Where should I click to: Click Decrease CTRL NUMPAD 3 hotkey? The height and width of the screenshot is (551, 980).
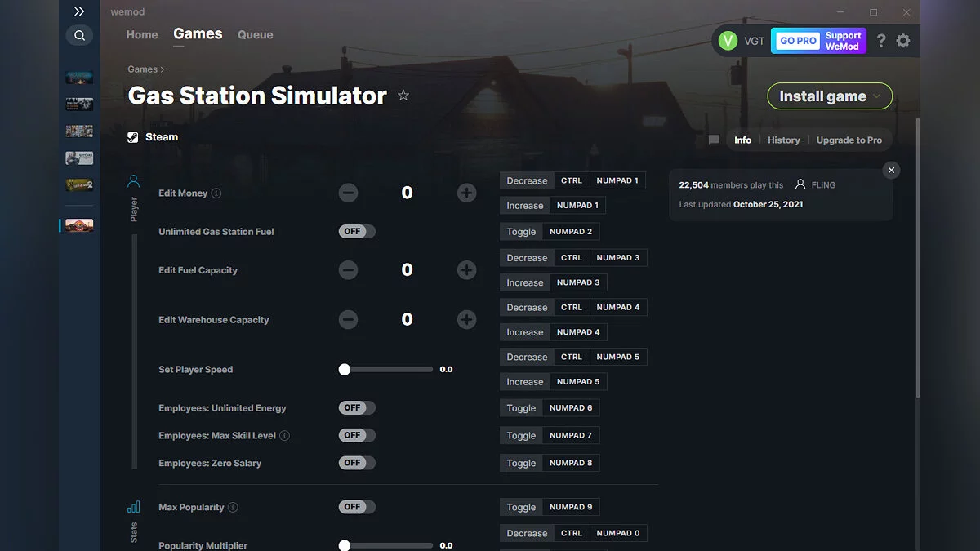573,258
